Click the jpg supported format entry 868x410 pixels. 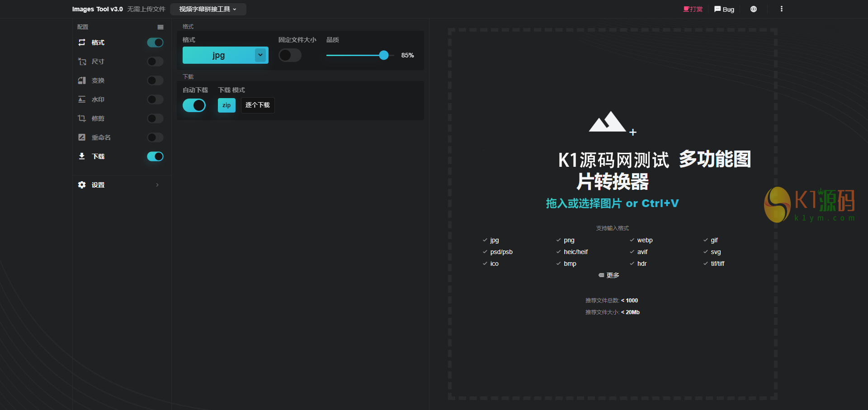pyautogui.click(x=491, y=240)
